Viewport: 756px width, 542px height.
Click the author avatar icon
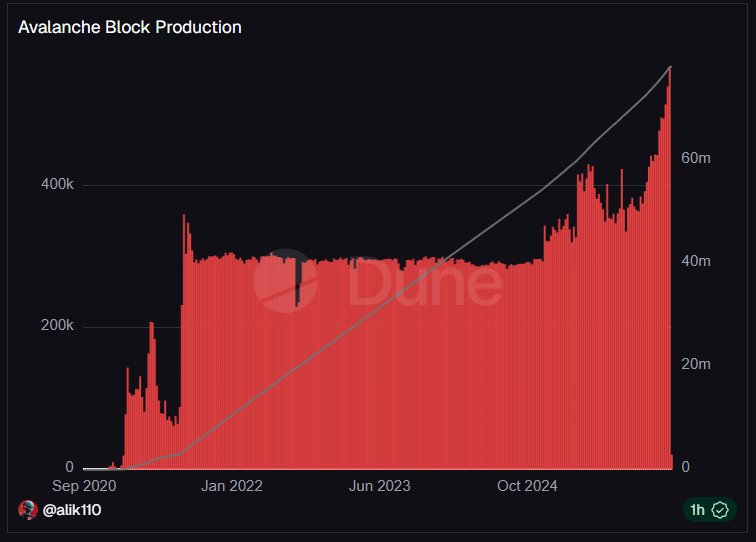point(28,510)
